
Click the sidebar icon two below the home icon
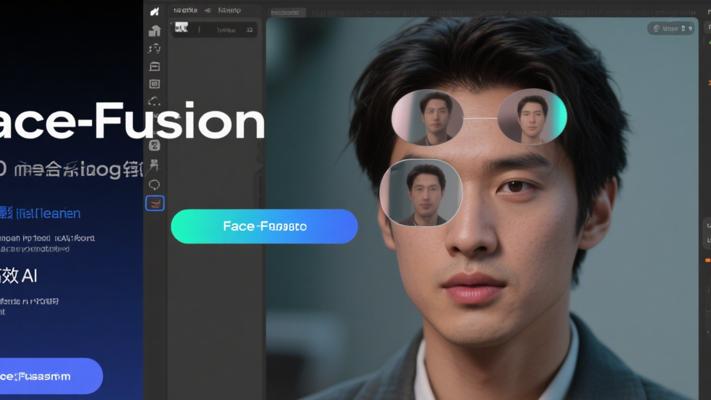pos(154,67)
